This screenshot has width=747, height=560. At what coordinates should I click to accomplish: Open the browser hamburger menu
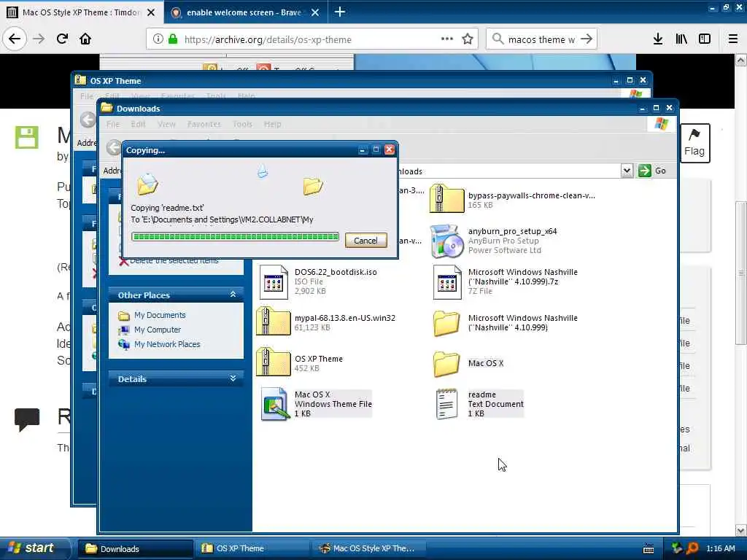click(x=732, y=39)
